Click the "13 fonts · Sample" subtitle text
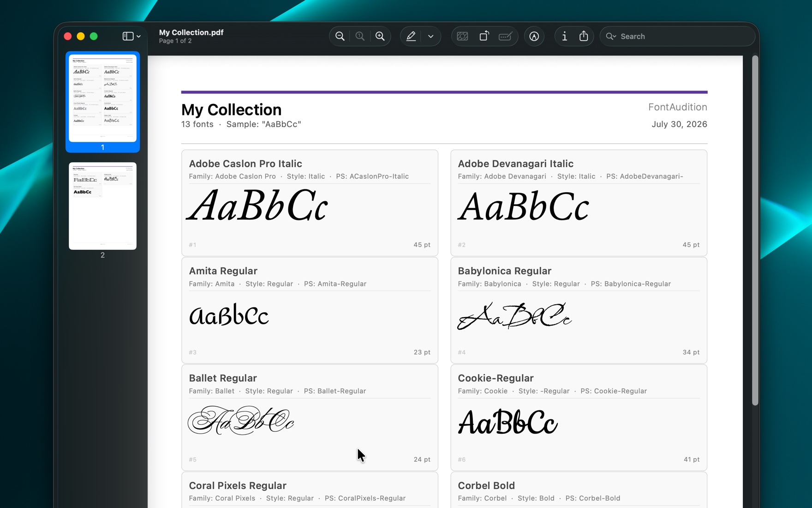The height and width of the screenshot is (508, 812). [241, 124]
